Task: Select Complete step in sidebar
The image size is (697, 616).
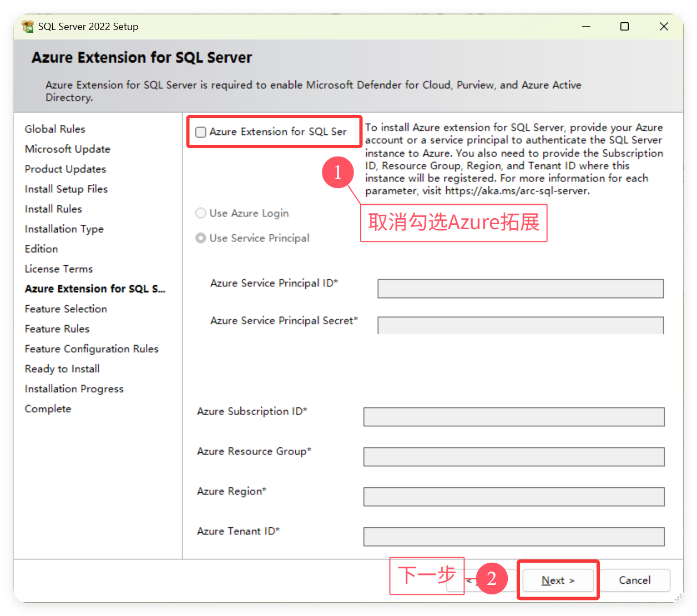Action: tap(48, 409)
